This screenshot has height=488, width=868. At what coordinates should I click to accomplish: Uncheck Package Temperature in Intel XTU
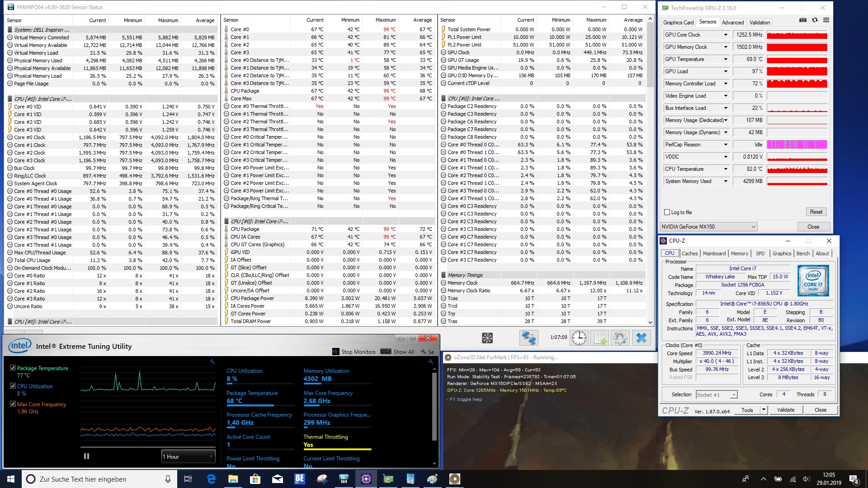tap(13, 368)
